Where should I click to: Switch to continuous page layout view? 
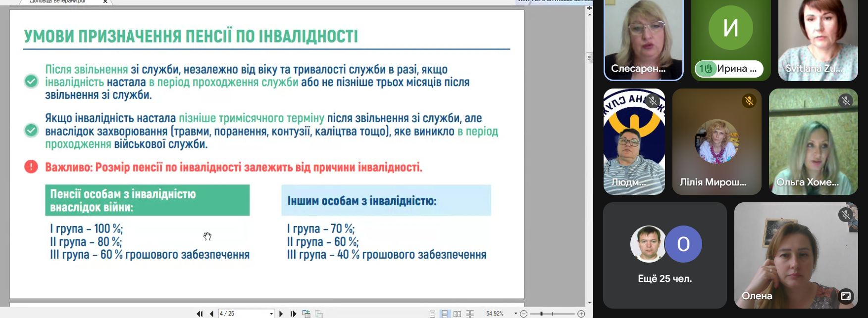pyautogui.click(x=445, y=314)
